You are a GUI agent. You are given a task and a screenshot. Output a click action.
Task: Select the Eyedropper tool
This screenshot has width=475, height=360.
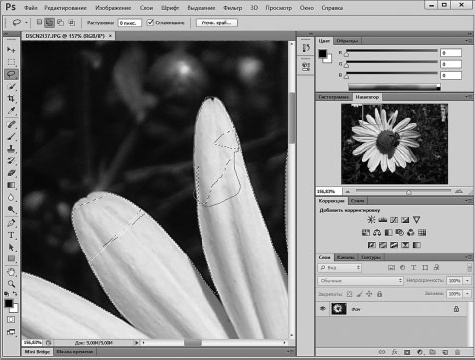click(11, 111)
